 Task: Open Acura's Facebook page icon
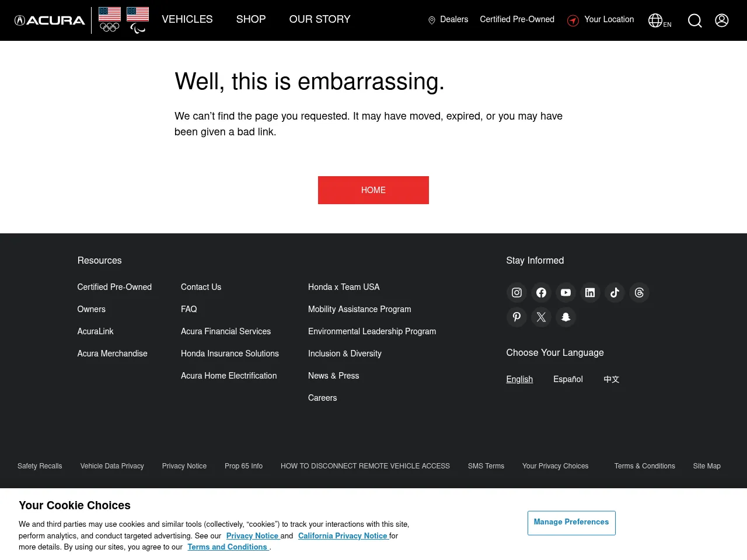click(541, 293)
